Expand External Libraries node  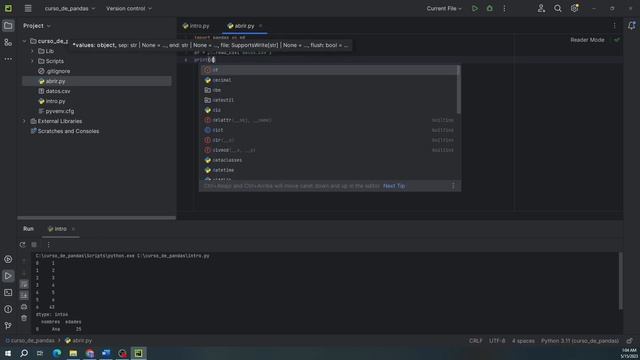point(24,121)
